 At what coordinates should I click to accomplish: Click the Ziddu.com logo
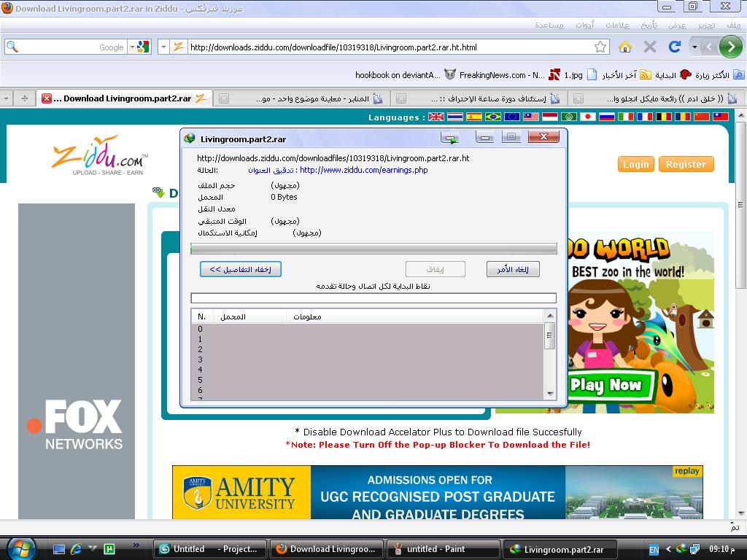pos(100,155)
